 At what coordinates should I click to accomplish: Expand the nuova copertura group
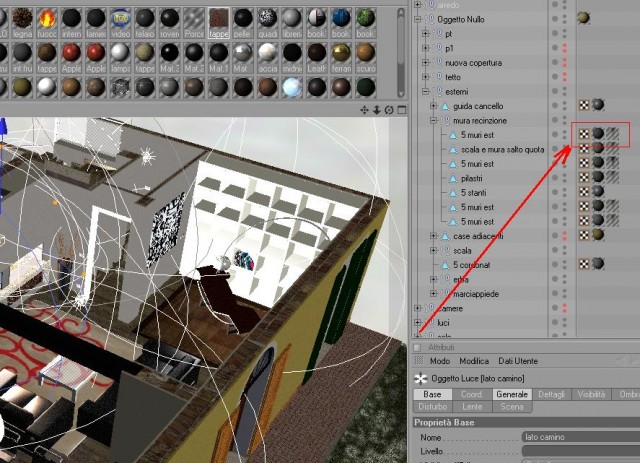pos(425,62)
